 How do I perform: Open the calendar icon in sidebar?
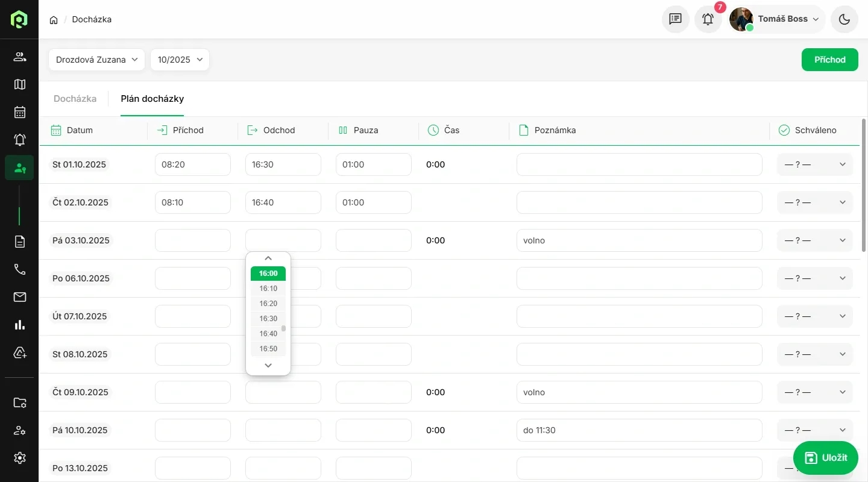[19, 112]
